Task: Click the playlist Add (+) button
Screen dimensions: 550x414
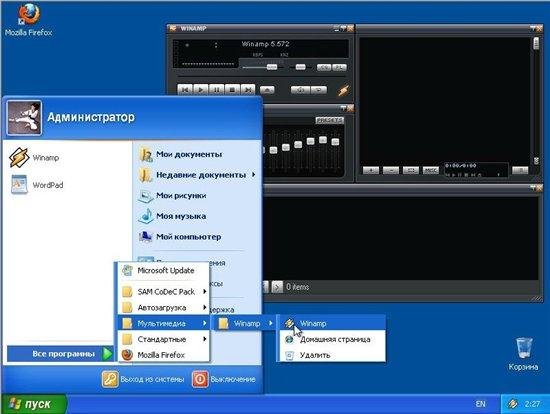Action: [x=371, y=171]
